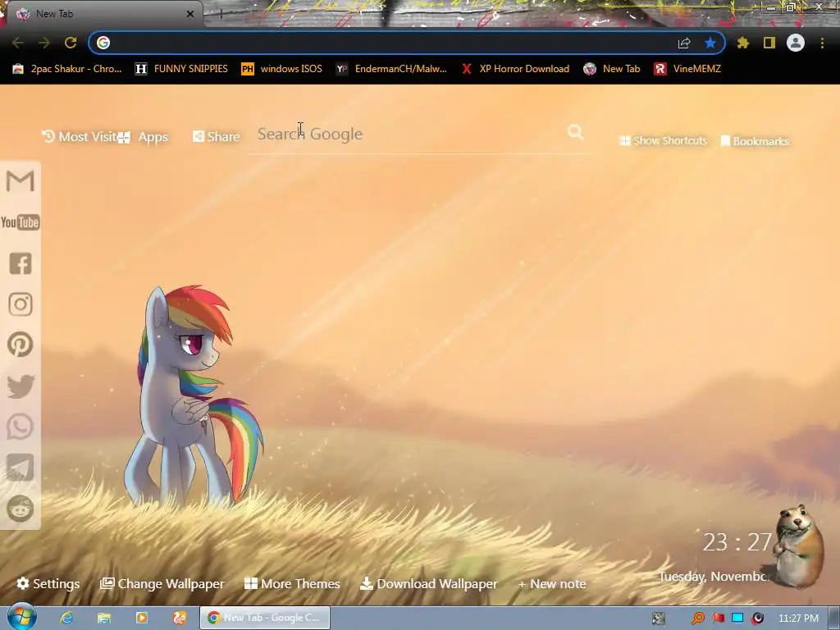
Task: Open Gmail from the sidebar
Action: point(21,181)
